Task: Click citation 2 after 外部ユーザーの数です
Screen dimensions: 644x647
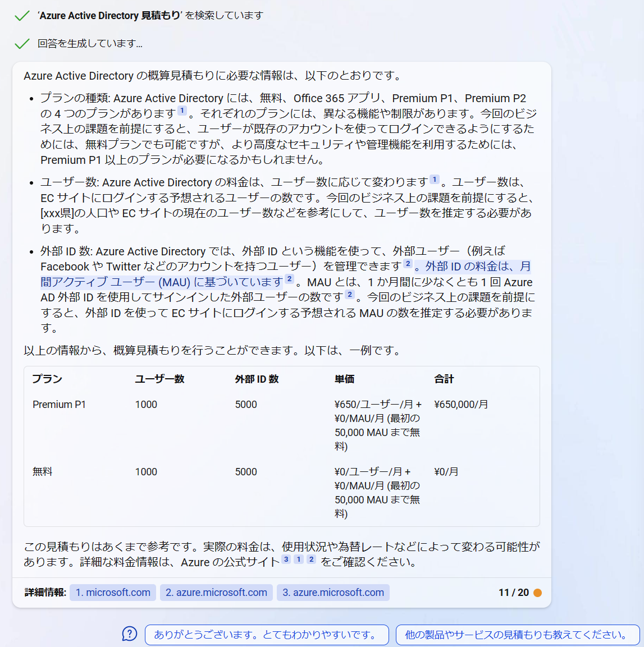Action: point(350,295)
